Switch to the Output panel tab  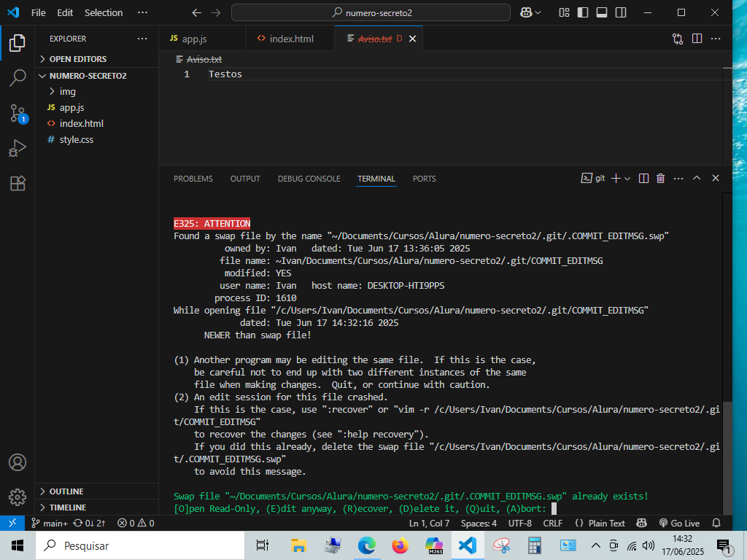point(245,179)
